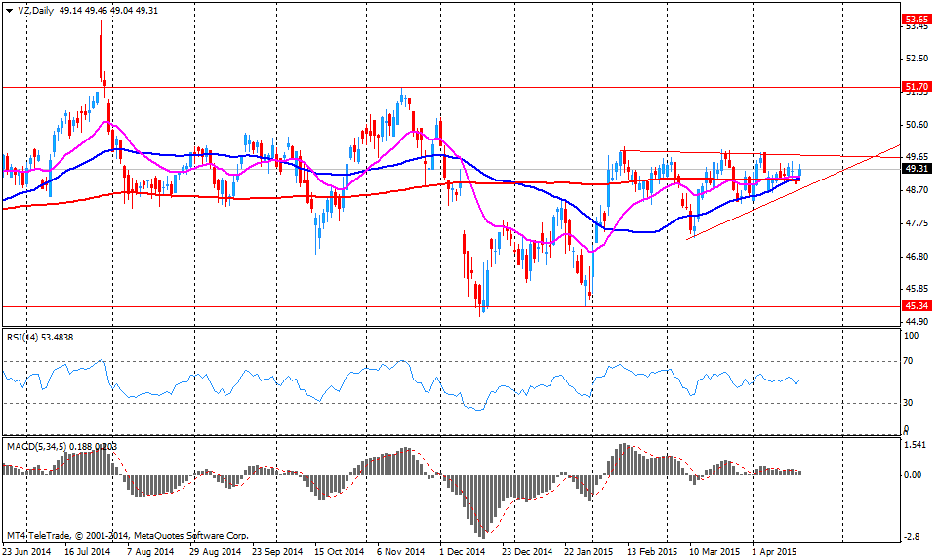Click the RSI overbought level 70 label

(x=909, y=361)
